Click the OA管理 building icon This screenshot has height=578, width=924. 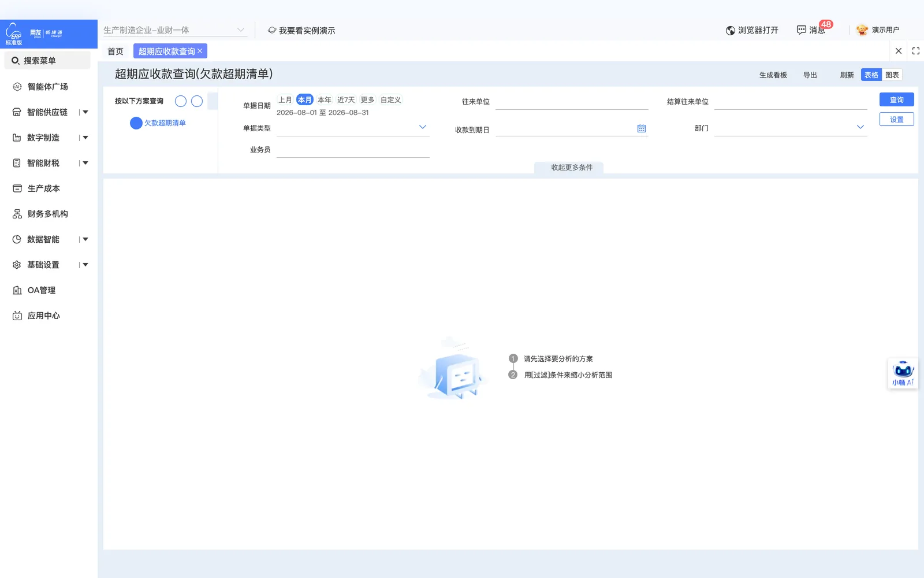point(17,290)
